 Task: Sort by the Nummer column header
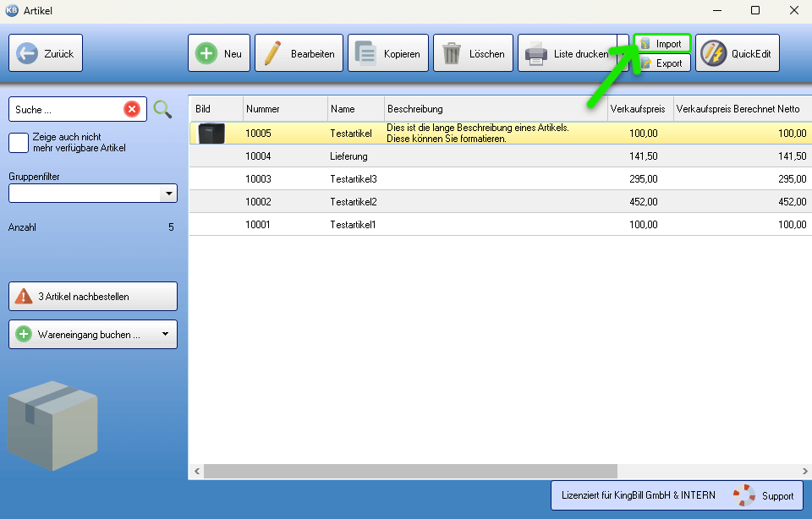coord(284,109)
